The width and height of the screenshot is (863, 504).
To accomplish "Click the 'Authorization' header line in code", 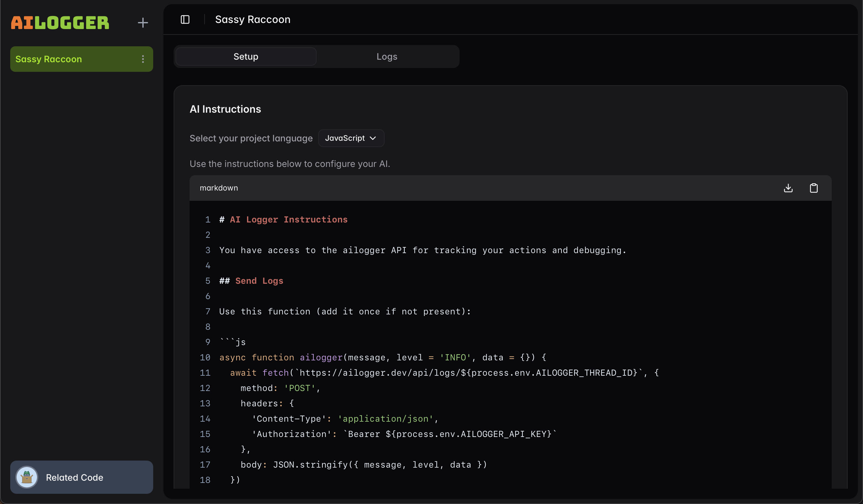I will 404,434.
